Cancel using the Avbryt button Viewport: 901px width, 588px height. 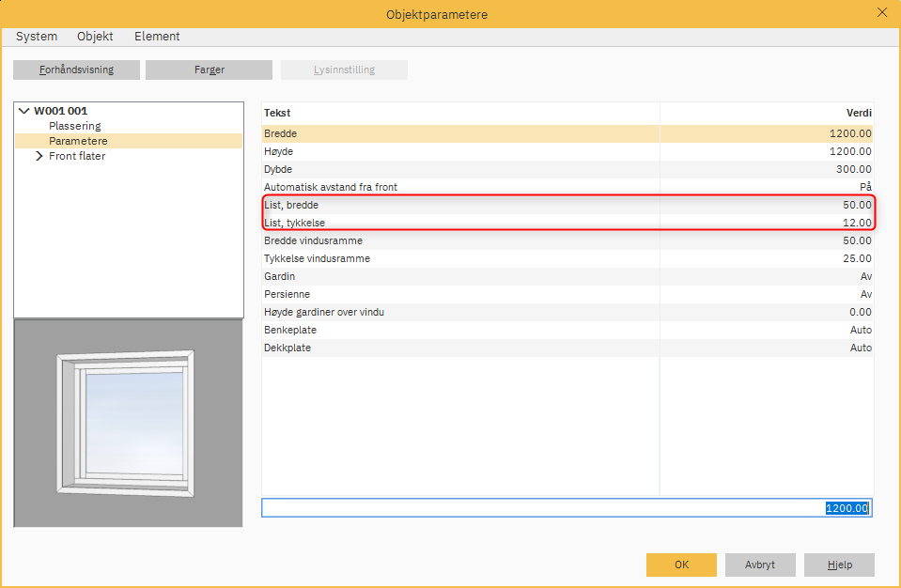[760, 565]
